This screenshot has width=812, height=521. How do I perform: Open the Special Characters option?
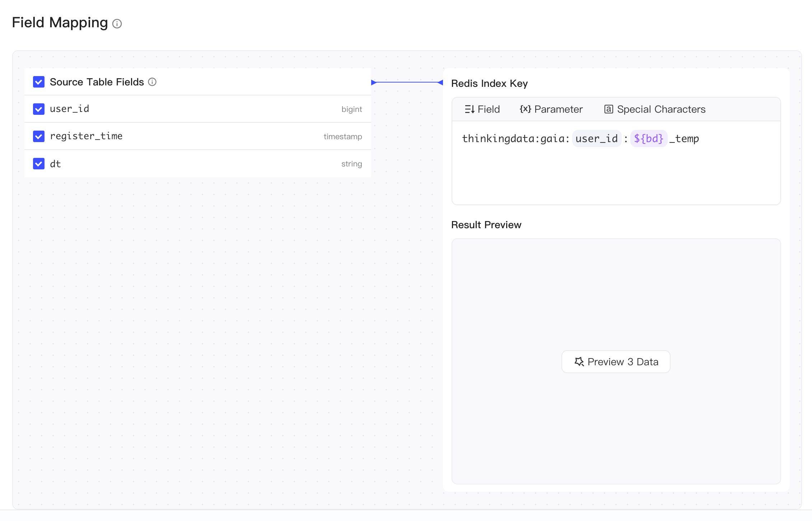[655, 109]
